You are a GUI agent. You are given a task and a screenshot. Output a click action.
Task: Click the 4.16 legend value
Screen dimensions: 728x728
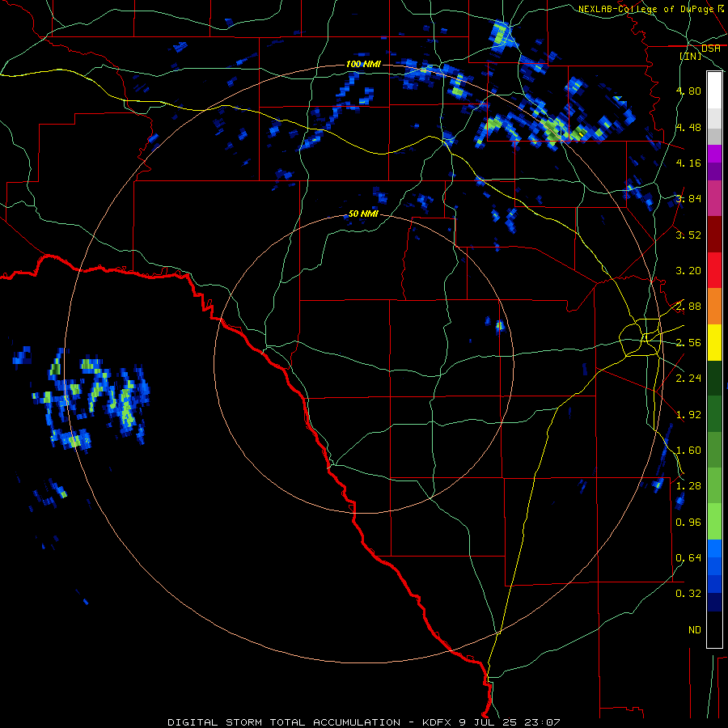tap(688, 163)
